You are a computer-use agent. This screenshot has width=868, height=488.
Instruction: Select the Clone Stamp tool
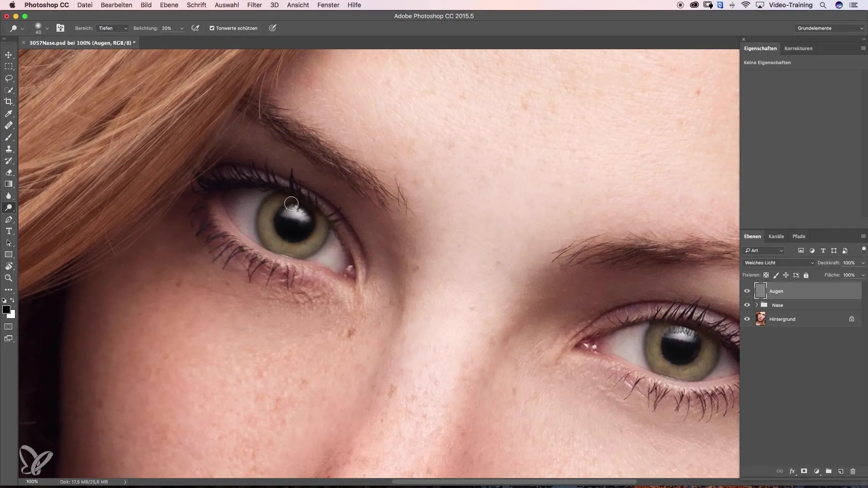click(x=9, y=149)
